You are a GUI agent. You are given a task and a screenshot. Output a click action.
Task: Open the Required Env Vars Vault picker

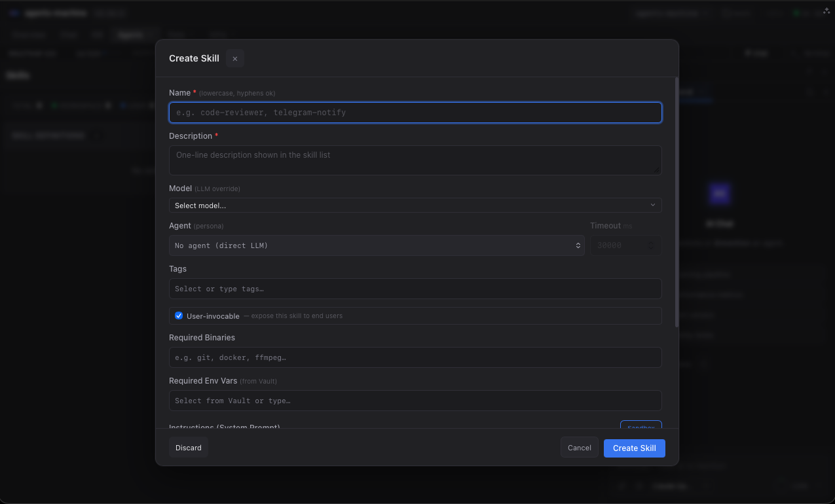[x=415, y=400]
